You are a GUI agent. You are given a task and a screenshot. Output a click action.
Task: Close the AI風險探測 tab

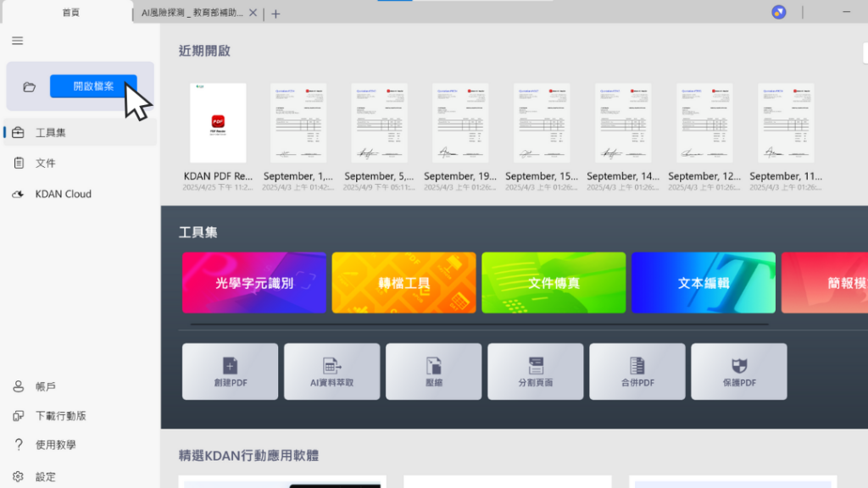click(x=253, y=13)
